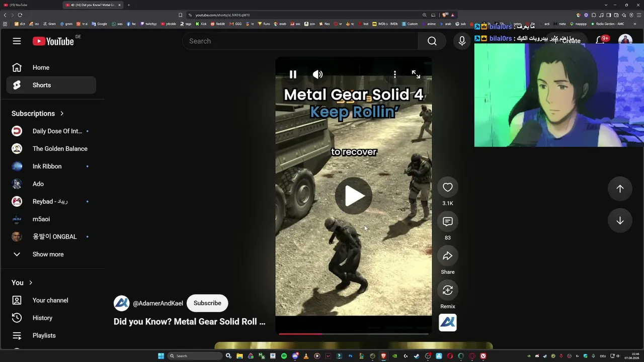Viewport: 644px width, 362px height.
Task: Open the sound thumbnail below Remix
Action: click(x=448, y=323)
